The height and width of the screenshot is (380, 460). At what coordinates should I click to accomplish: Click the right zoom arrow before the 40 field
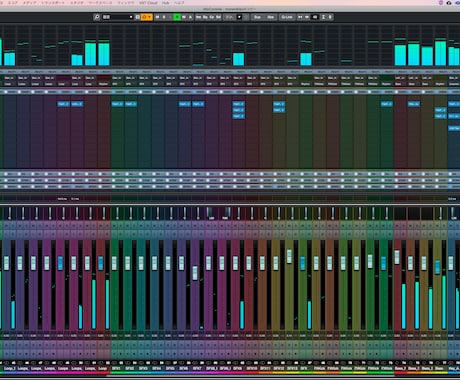306,17
